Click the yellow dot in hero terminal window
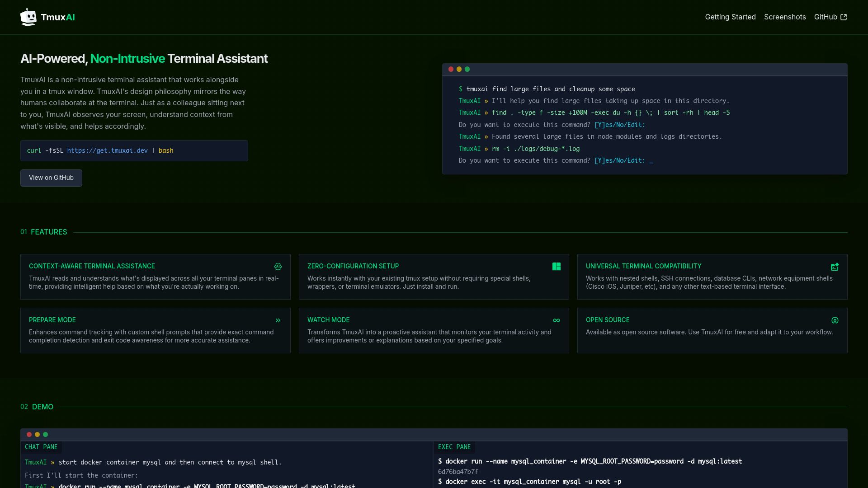The image size is (868, 488). tap(459, 69)
